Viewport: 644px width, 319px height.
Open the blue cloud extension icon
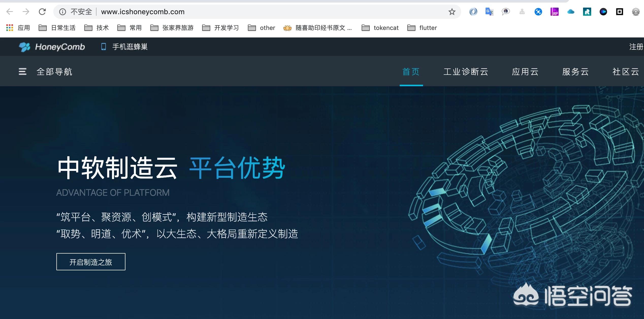pos(571,12)
